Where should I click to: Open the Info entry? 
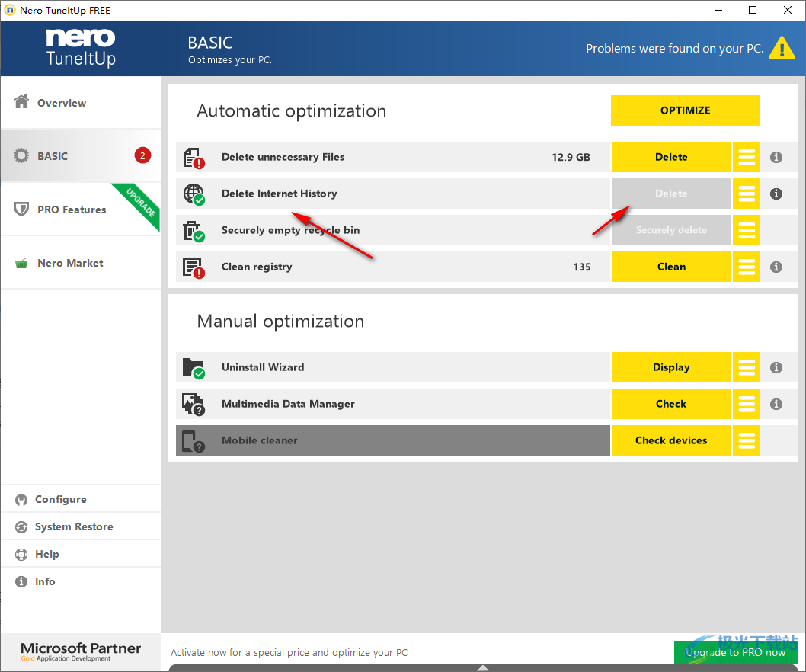pyautogui.click(x=81, y=581)
